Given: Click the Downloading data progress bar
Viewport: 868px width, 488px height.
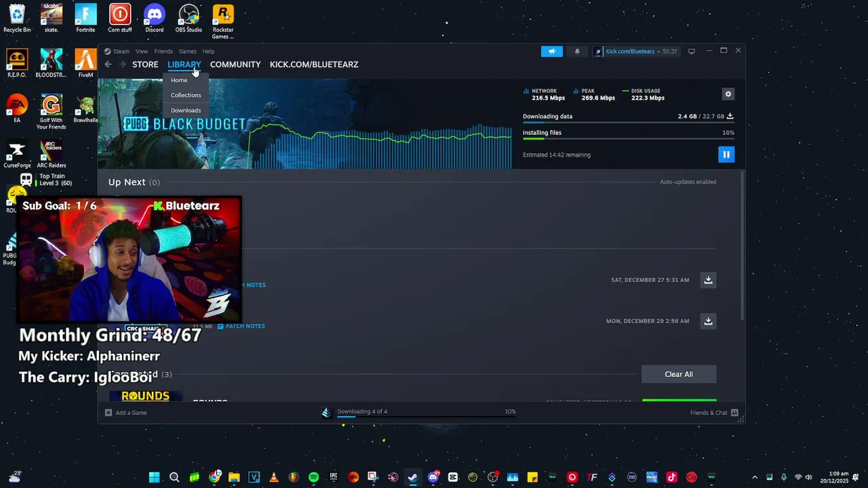Looking at the screenshot, I should tap(628, 123).
